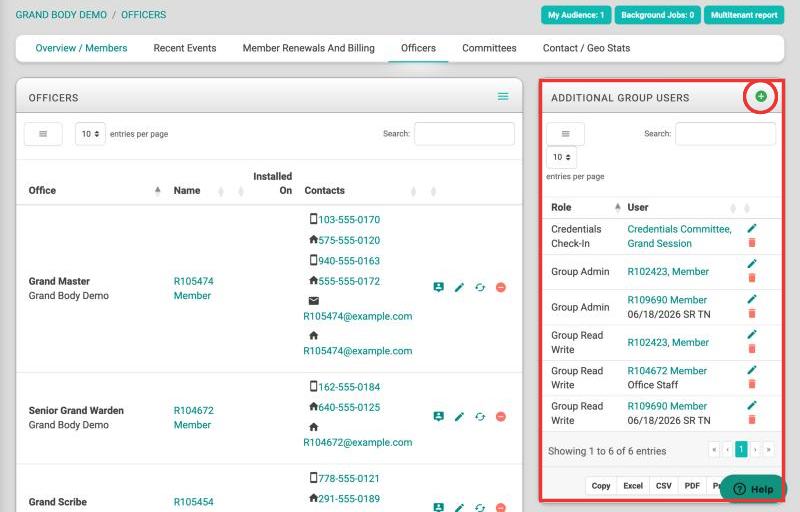Switch to Overview / Members tab
800x512 pixels.
pyautogui.click(x=81, y=48)
